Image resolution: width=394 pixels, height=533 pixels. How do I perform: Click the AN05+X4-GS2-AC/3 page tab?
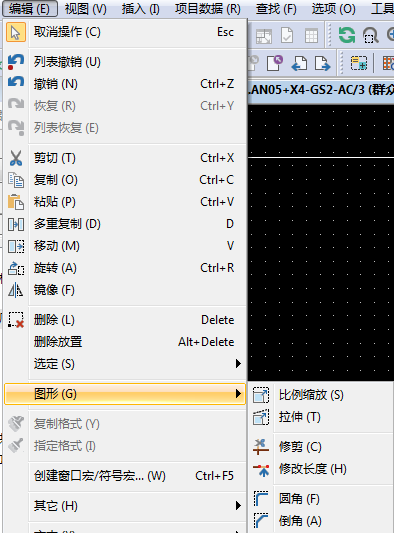(321, 90)
